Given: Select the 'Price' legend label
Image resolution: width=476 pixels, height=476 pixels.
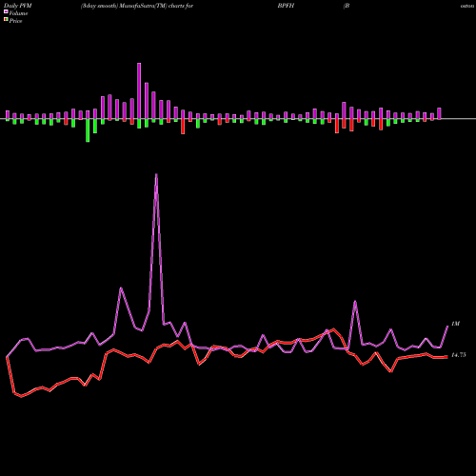Looking at the screenshot, I should click(15, 21).
